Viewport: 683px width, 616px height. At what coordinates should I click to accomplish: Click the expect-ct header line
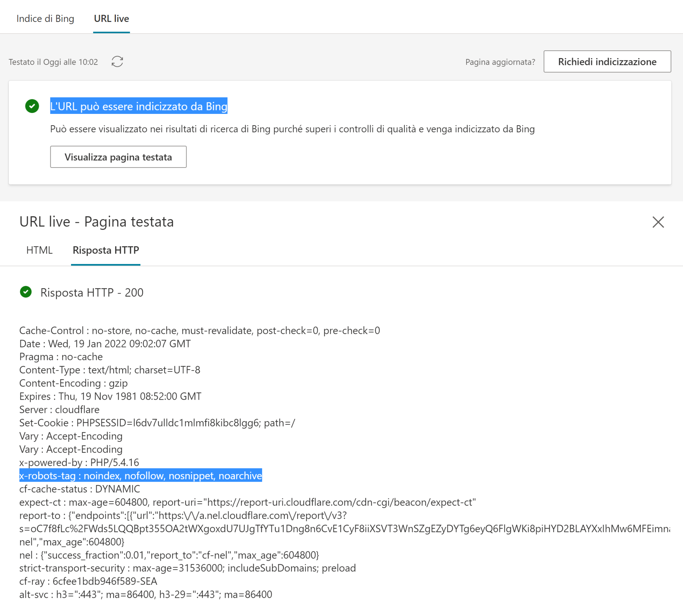tap(248, 502)
